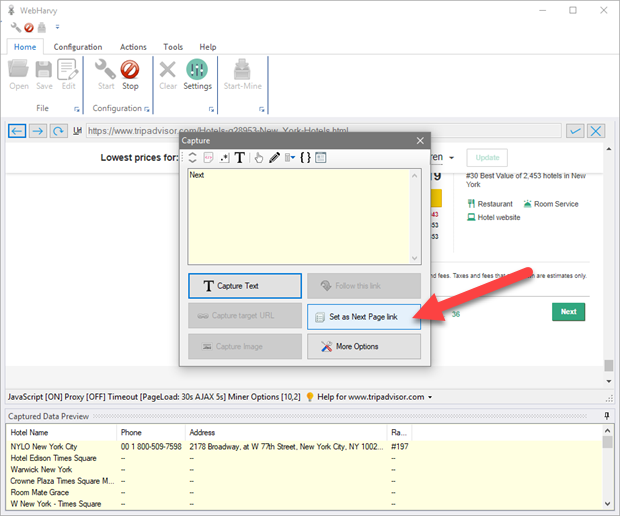Switch to the Configuration ribbon tab
This screenshot has height=516, width=620.
(78, 47)
